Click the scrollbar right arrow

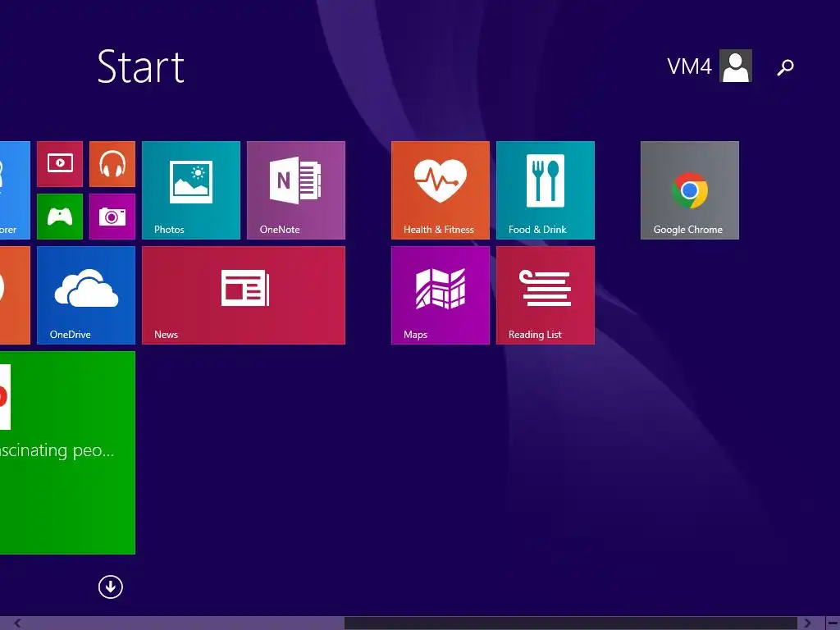click(807, 623)
